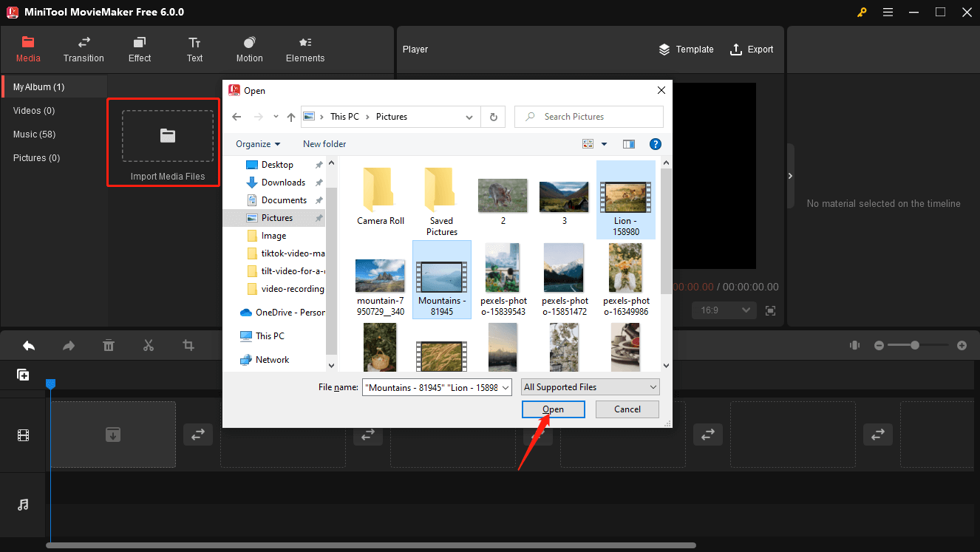Toggle the preview pane in the Open dialog
Viewport: 980px width, 552px height.
point(628,143)
